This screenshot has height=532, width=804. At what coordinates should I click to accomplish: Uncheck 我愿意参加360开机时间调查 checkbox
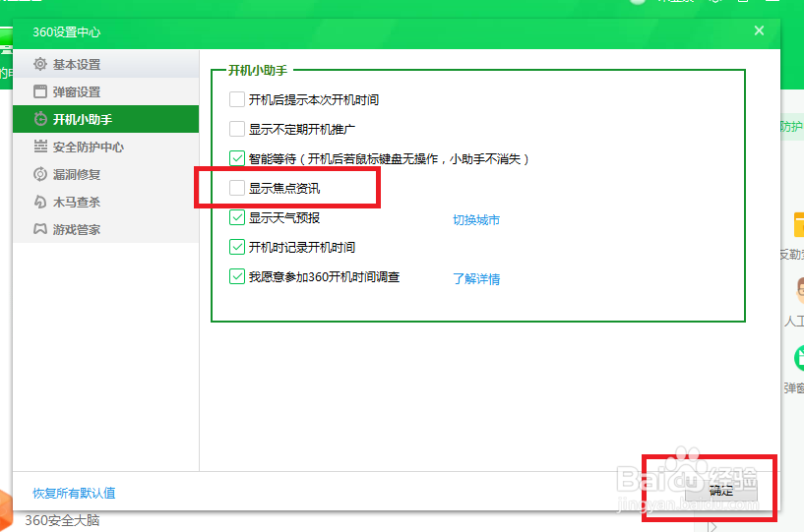[x=237, y=276]
